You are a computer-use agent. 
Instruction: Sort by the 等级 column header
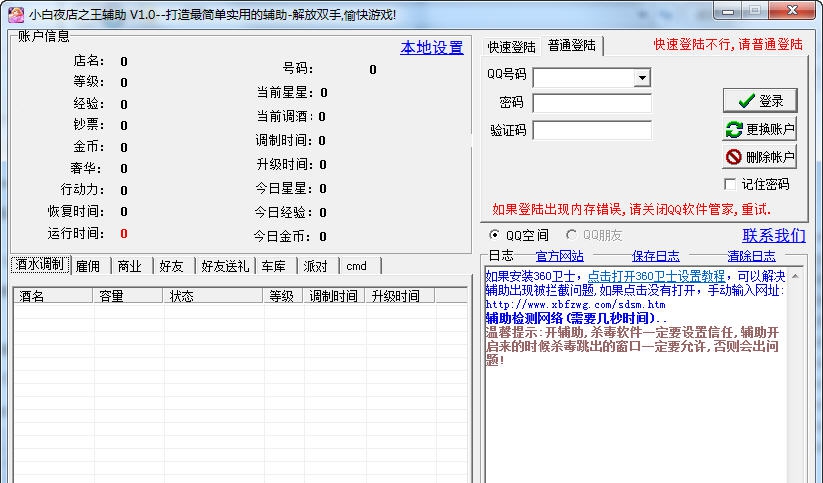283,296
